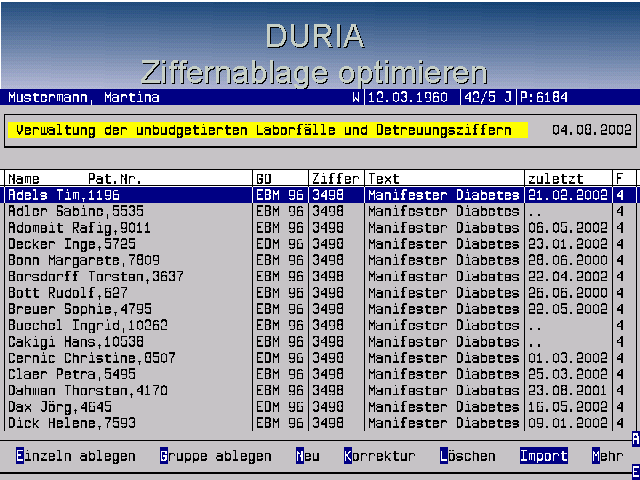640x480 pixels.
Task: Select patient row Adels Tim,1196
Action: click(320, 195)
